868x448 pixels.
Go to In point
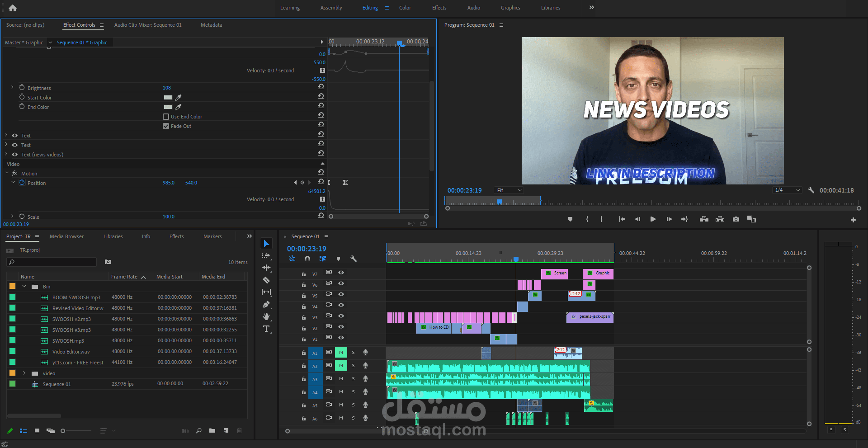click(622, 219)
